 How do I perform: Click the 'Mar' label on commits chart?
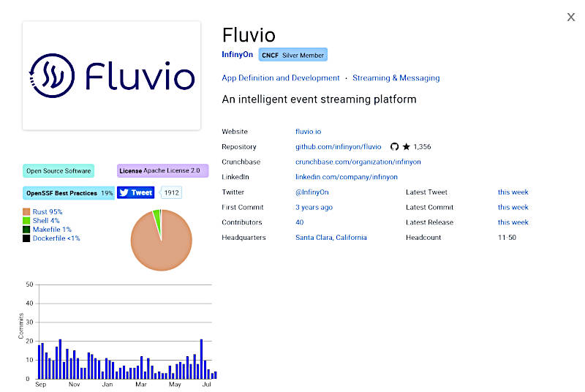(141, 385)
